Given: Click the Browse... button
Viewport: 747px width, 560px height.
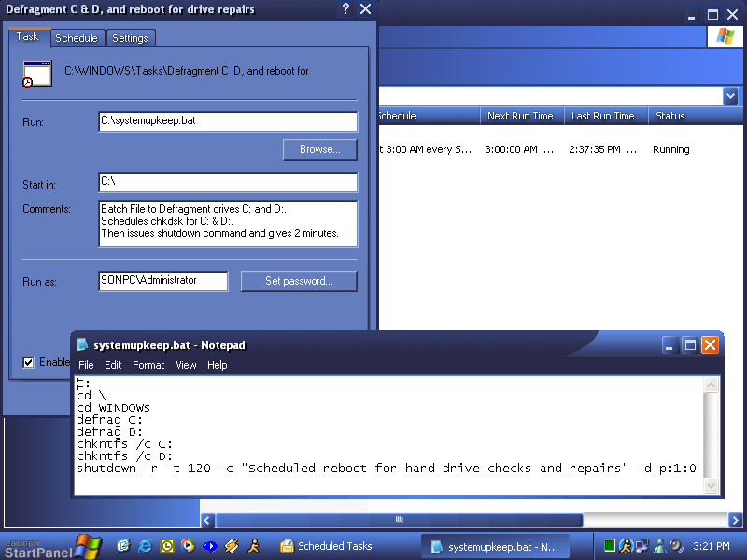Looking at the screenshot, I should (319, 149).
